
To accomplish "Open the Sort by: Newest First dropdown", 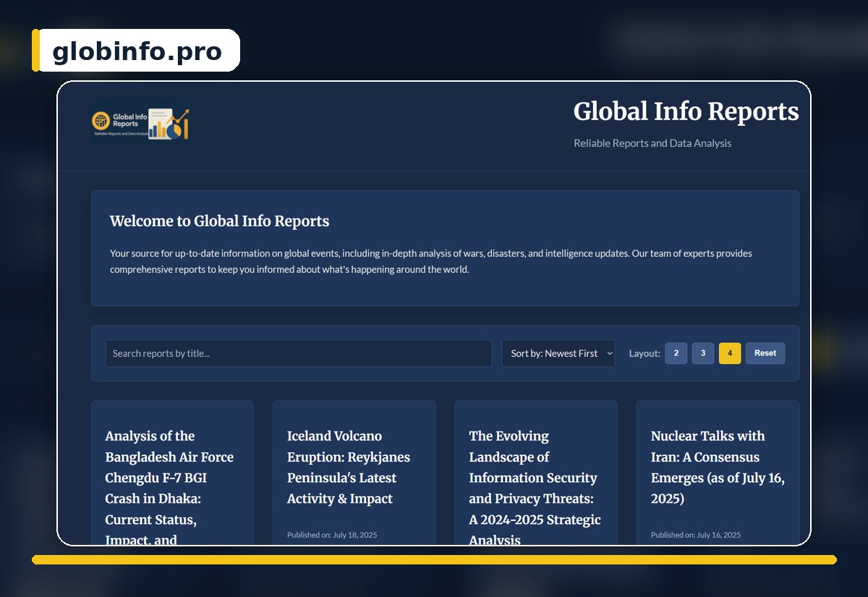I will [x=558, y=353].
